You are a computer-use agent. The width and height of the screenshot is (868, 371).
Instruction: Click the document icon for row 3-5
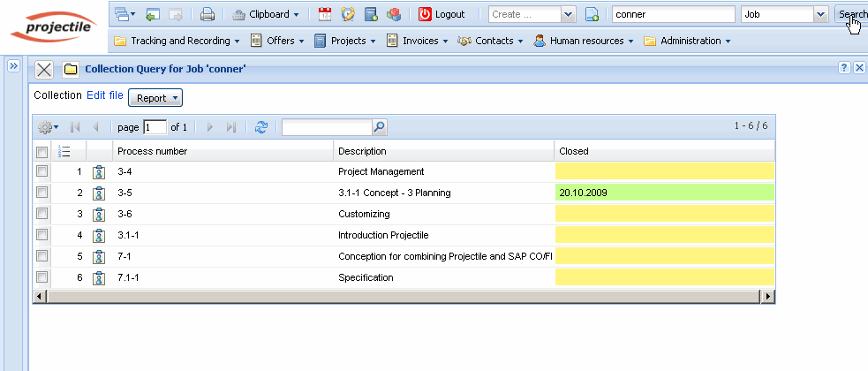[99, 193]
